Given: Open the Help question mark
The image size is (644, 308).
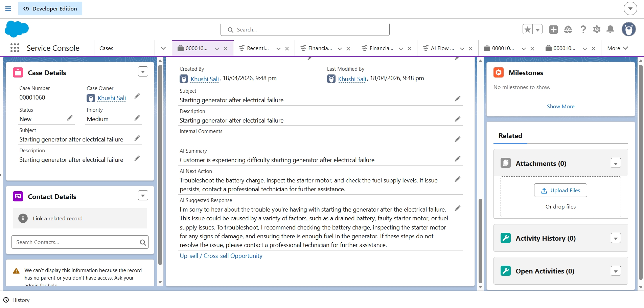Looking at the screenshot, I should click(x=583, y=29).
